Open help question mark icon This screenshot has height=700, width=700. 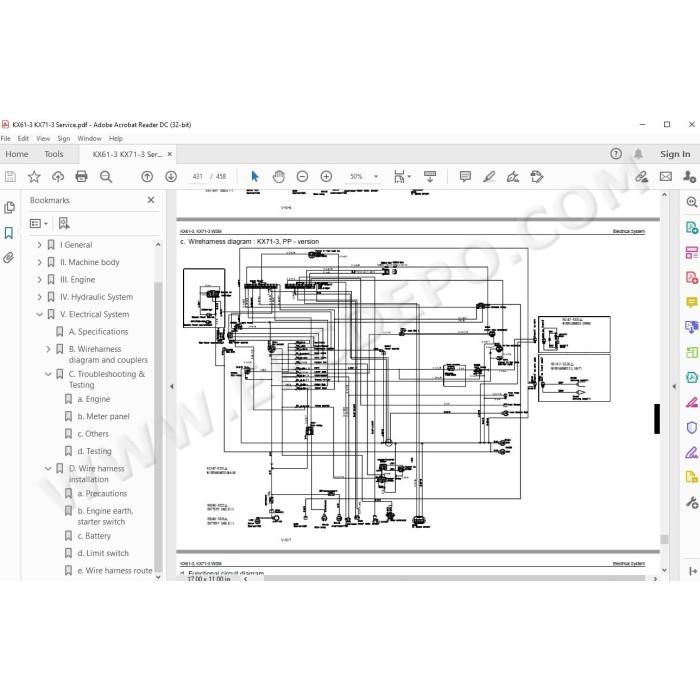(616, 154)
